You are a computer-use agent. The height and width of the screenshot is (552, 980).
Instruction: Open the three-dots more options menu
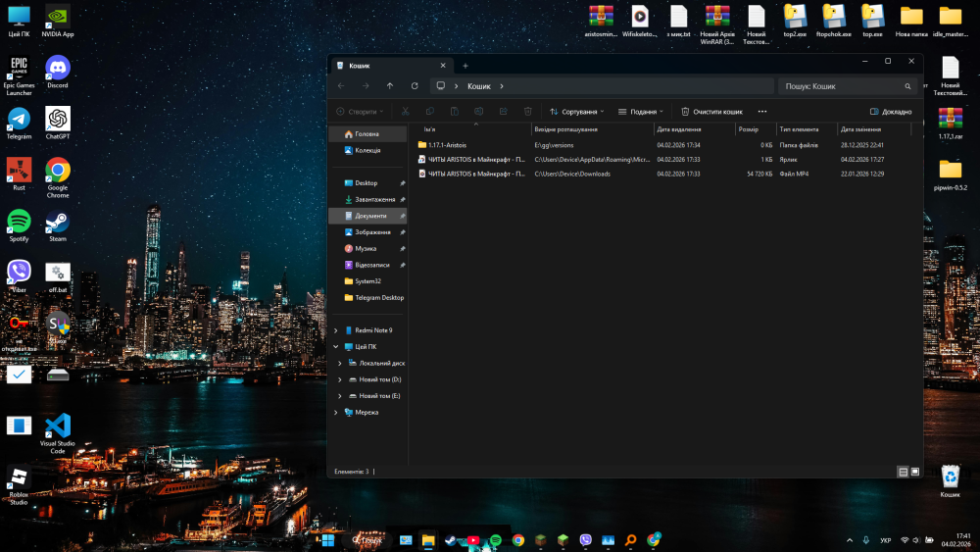(x=762, y=111)
